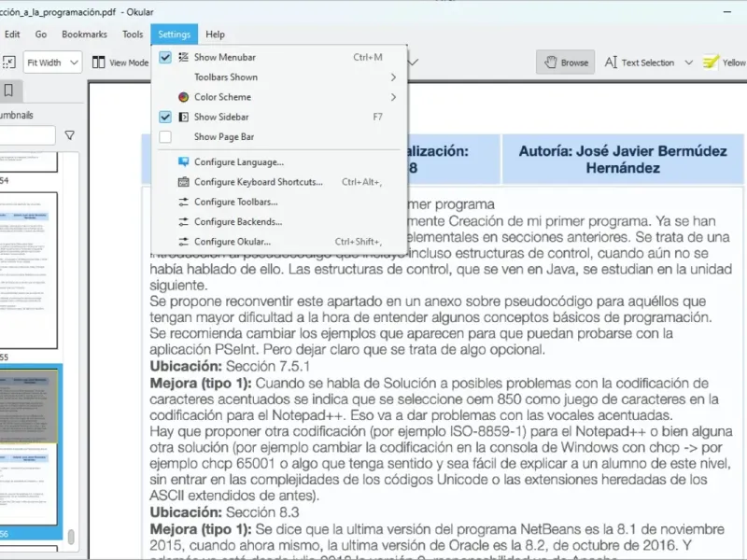Open the Tools menu
This screenshot has height=560, width=747.
pos(133,35)
